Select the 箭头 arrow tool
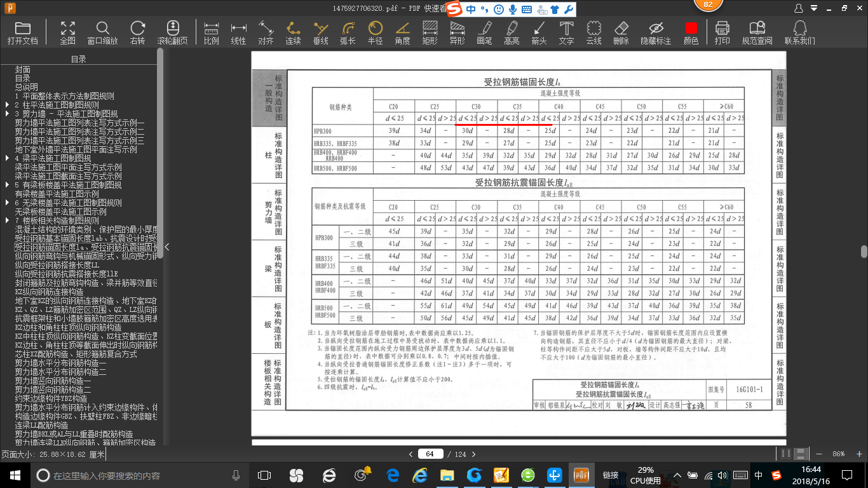868x488 pixels. pos(539,32)
